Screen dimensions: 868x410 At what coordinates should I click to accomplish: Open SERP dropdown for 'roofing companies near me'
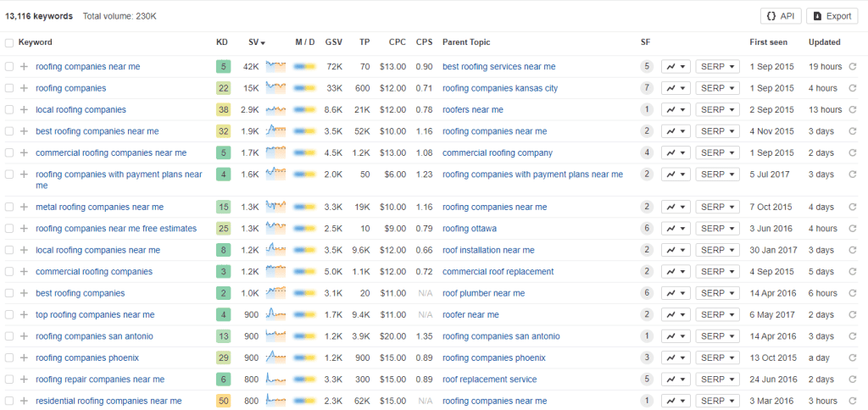click(x=717, y=66)
